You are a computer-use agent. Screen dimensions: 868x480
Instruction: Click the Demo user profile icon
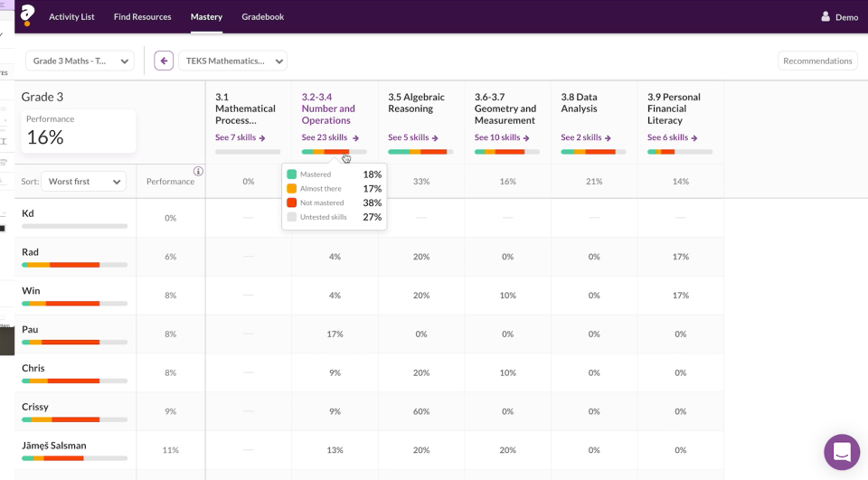click(x=826, y=16)
